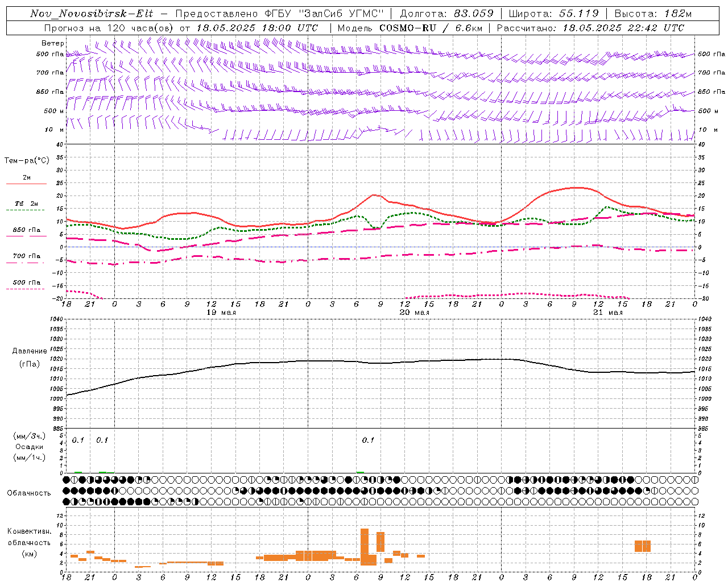The width and height of the screenshot is (728, 582).
Task: Click 'Рассчитано: 18.05.2025 22:42 UTC' text
Action: point(590,28)
